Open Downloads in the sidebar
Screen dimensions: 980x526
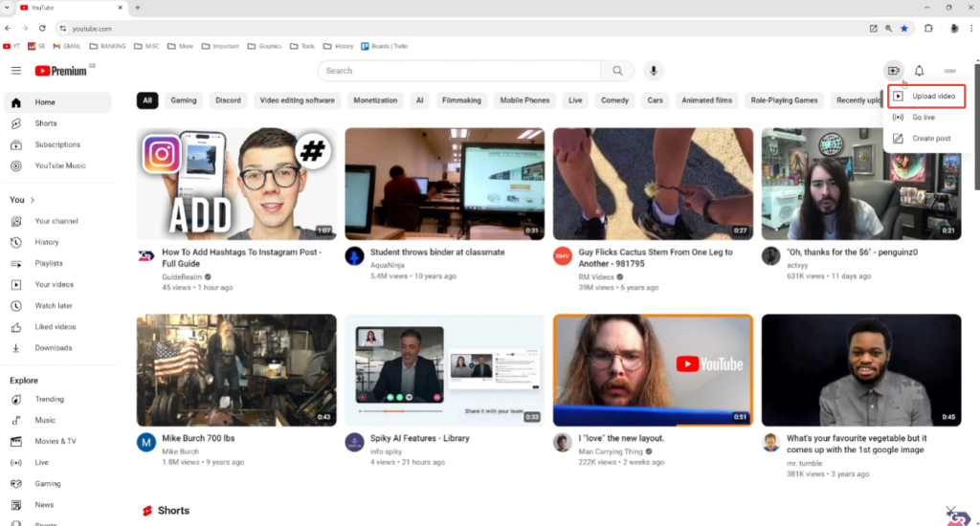57,348
